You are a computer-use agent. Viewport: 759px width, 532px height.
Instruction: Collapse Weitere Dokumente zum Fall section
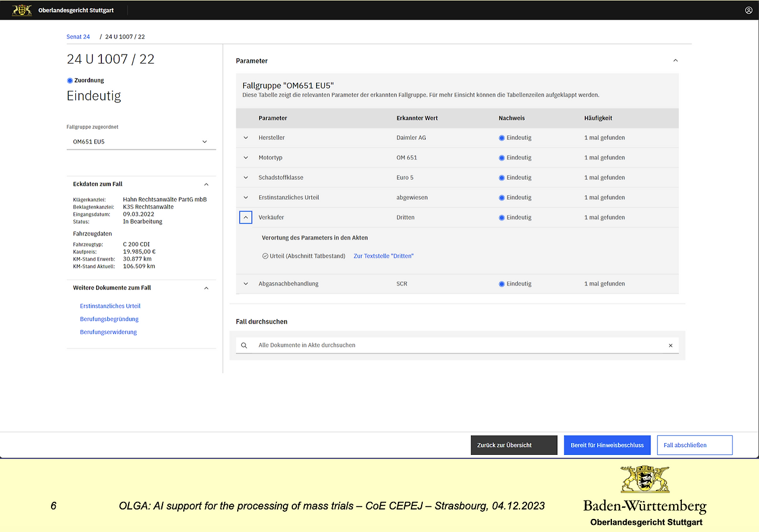tap(206, 288)
